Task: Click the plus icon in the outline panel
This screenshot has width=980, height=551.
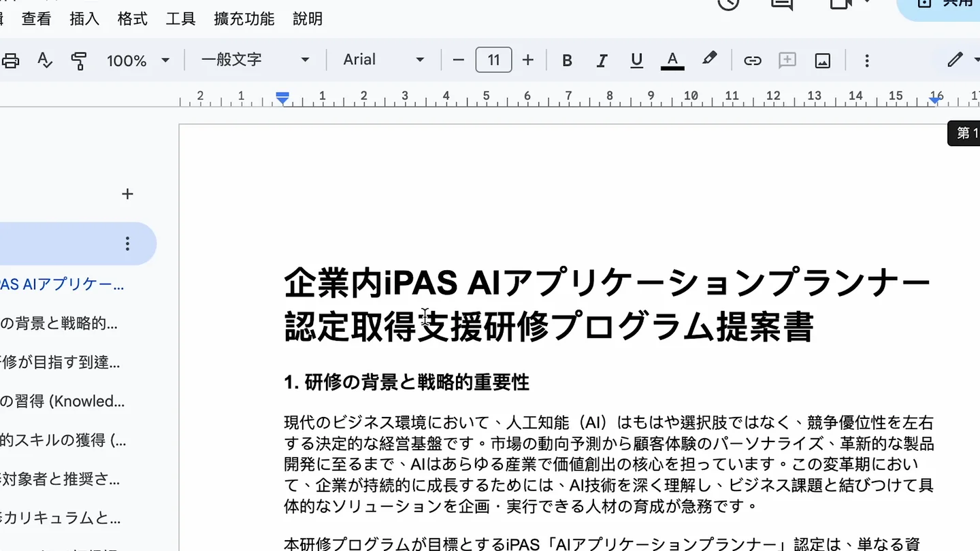Action: 127,194
